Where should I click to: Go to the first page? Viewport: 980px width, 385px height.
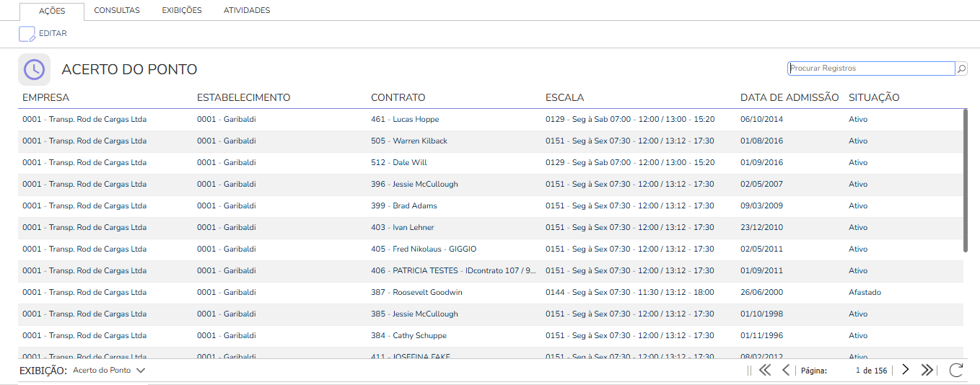765,370
